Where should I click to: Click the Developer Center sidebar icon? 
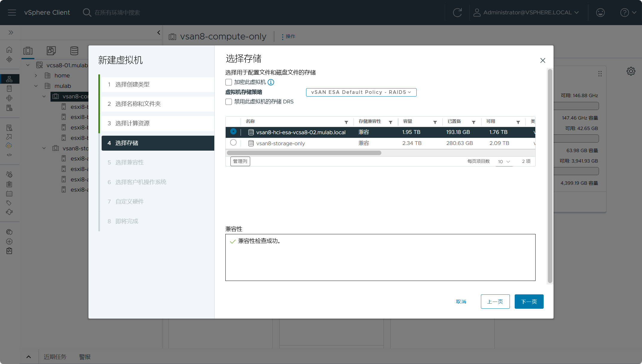point(9,155)
